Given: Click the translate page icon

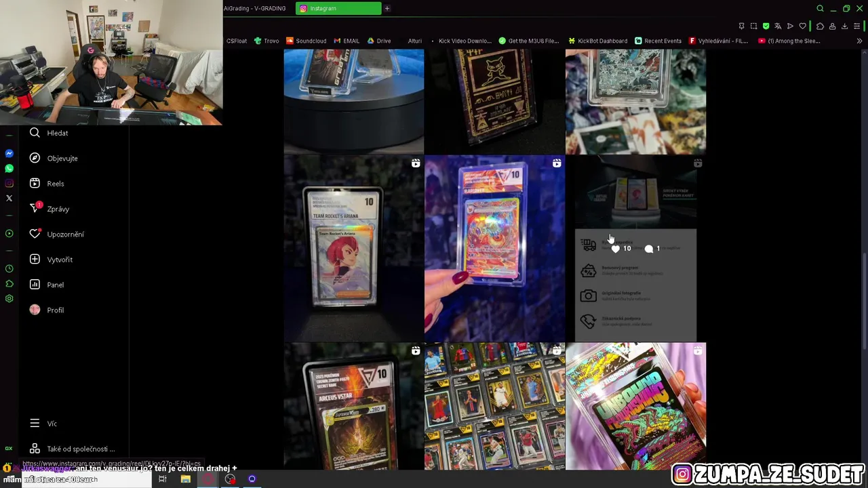Looking at the screenshot, I should pos(778,26).
